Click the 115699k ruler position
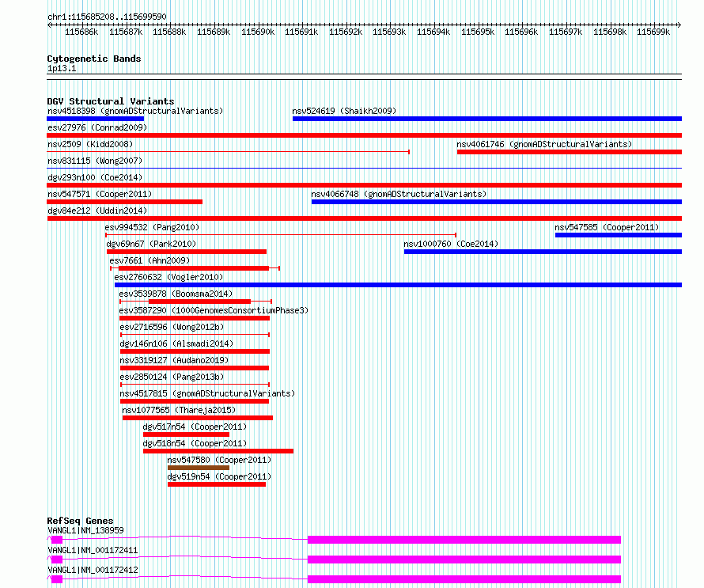704x588 pixels. (653, 32)
